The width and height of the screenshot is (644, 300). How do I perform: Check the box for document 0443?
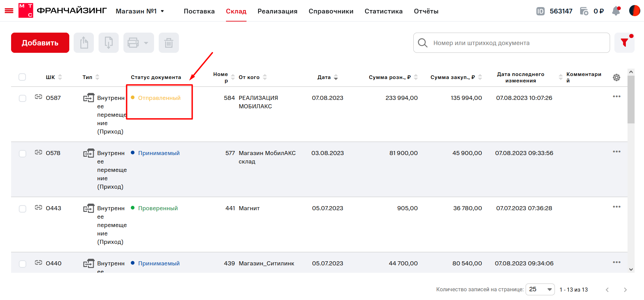coord(23,209)
